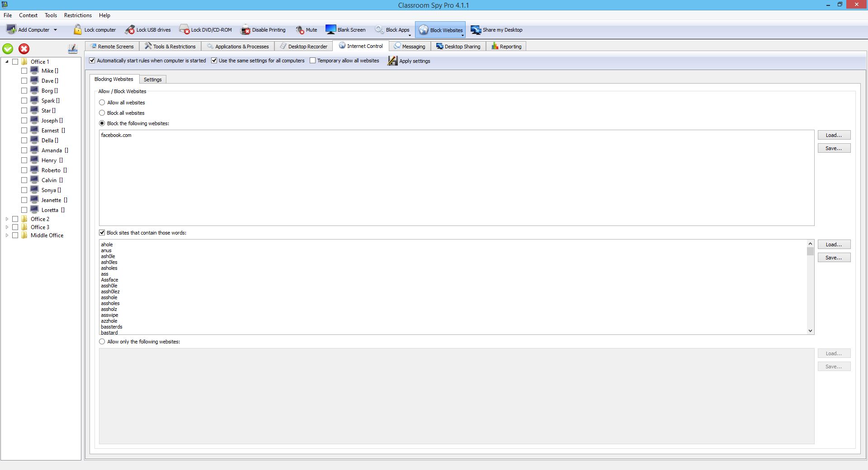Click Lock USB drives icon
This screenshot has width=868, height=470.
130,30
